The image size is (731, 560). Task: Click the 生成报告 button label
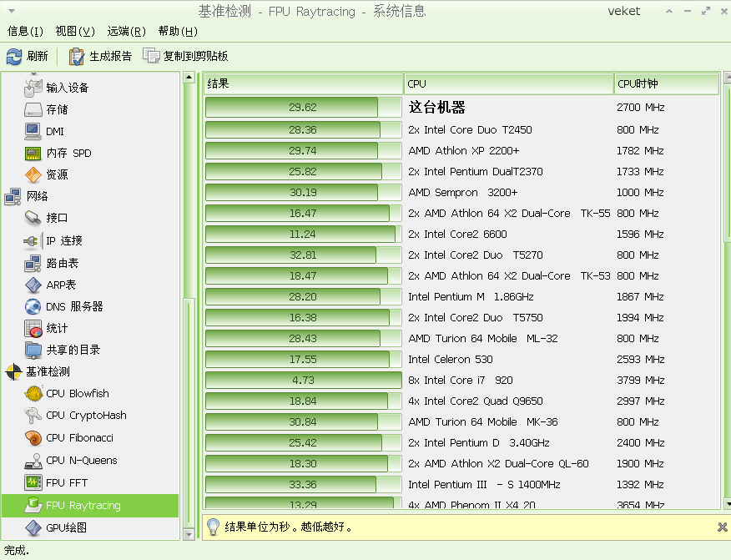[110, 57]
